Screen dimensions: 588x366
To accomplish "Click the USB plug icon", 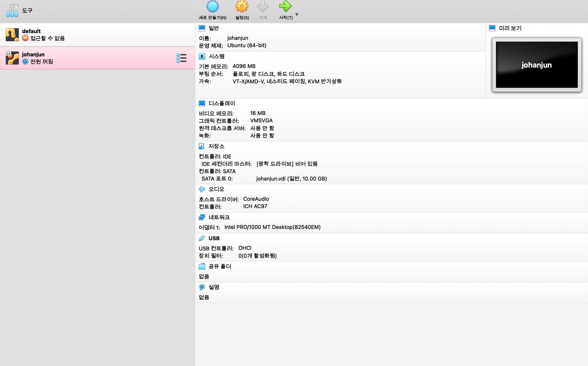I will coord(202,238).
